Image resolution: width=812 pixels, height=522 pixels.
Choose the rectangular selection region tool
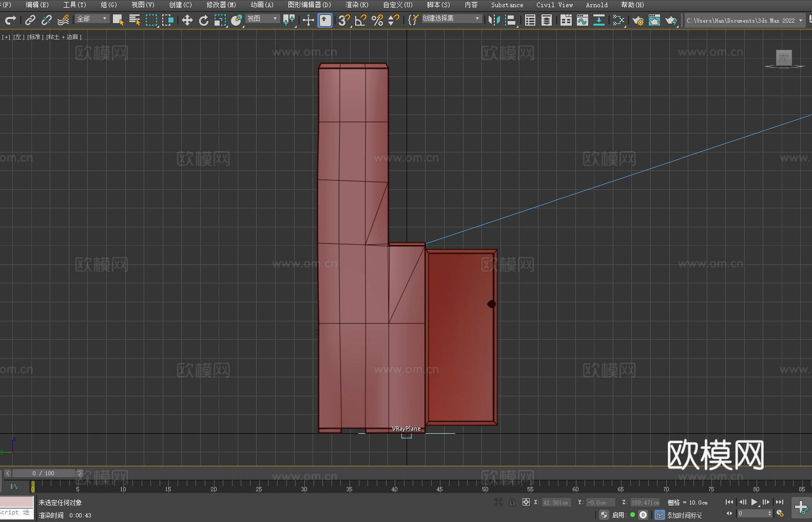pyautogui.click(x=151, y=20)
